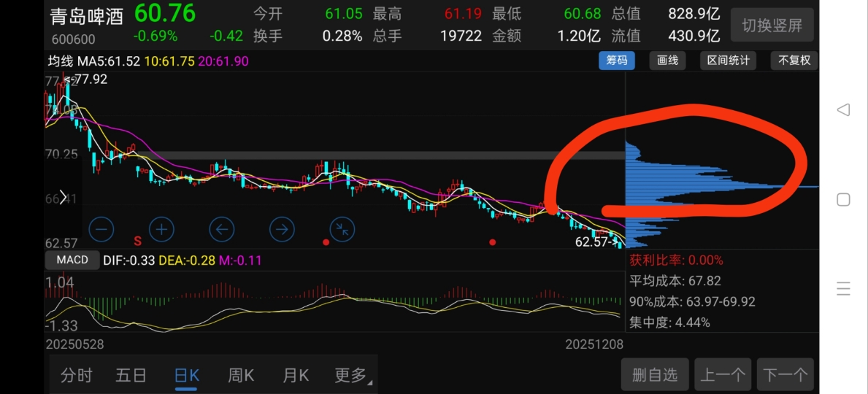Tap the stock code 600600
This screenshot has height=394, width=868.
pyautogui.click(x=73, y=39)
